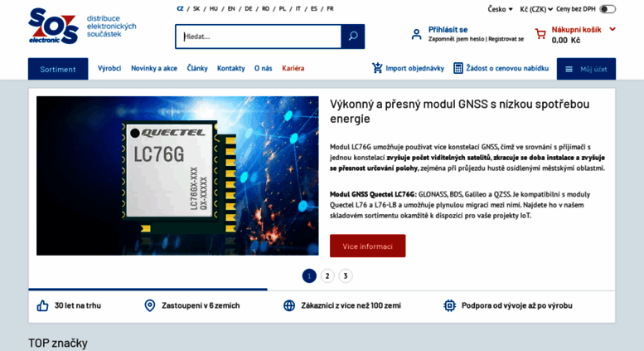Click the carousel progress bar

point(148,290)
